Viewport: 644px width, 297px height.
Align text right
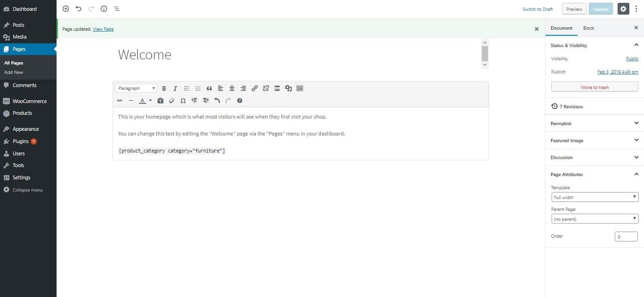(x=243, y=88)
